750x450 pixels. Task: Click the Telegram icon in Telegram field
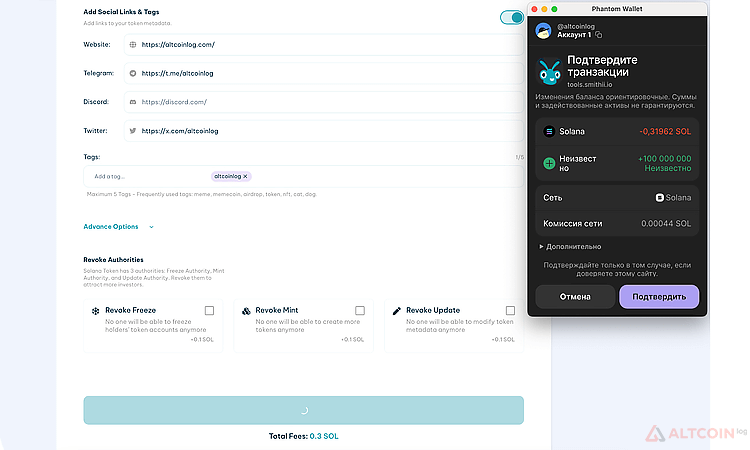click(x=133, y=73)
